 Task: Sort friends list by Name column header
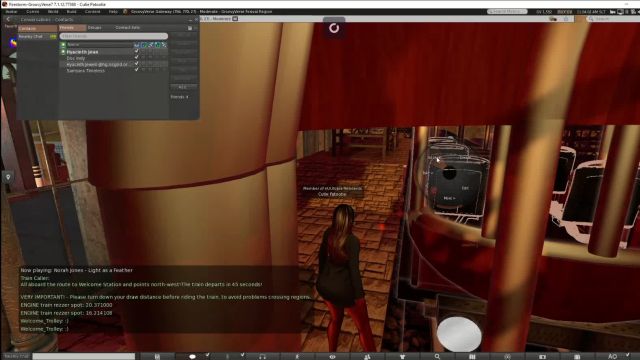coord(100,44)
